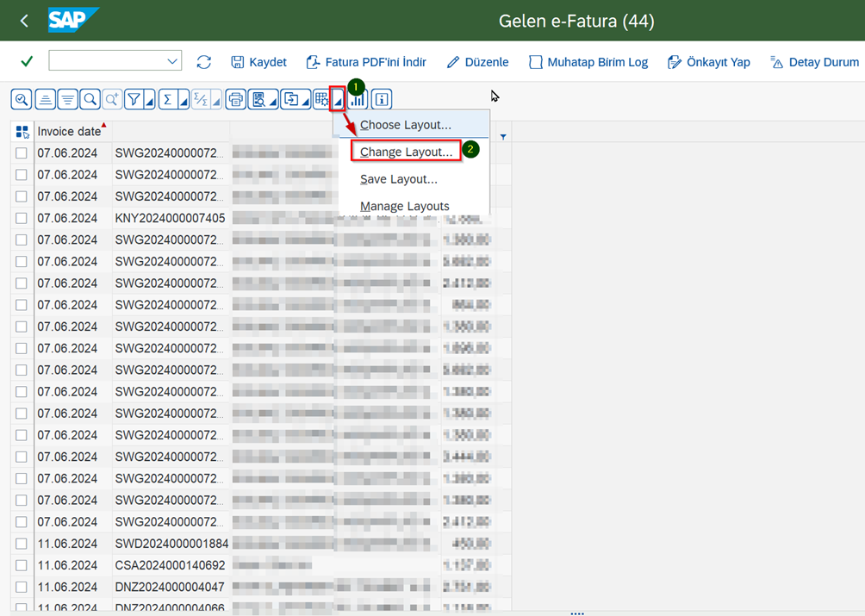Click the Details magnifier icon in ALV toolbar
The image size is (865, 616).
click(x=22, y=99)
